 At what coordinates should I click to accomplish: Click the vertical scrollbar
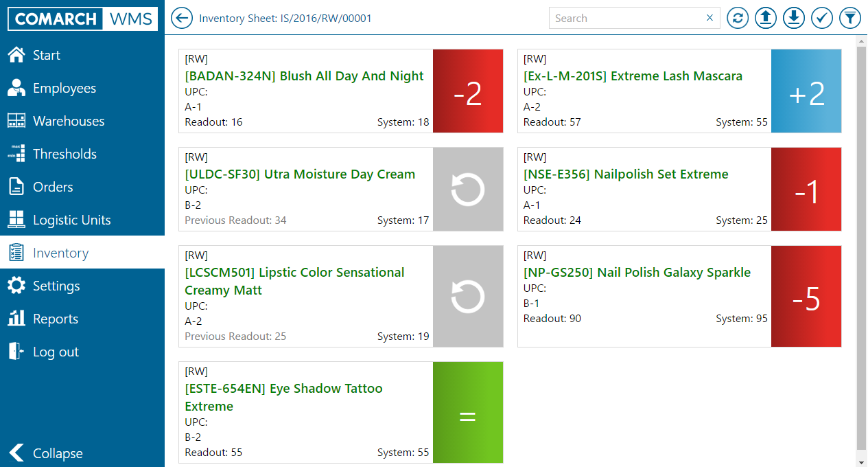[x=861, y=240]
